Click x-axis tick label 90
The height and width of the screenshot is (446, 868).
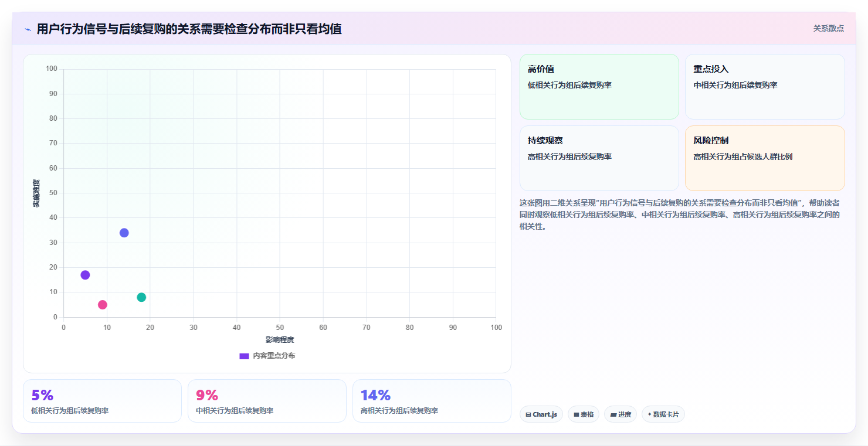click(453, 328)
